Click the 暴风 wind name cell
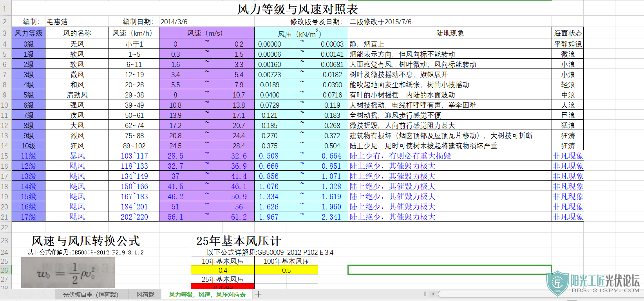The height and width of the screenshot is (301, 644). click(x=77, y=156)
